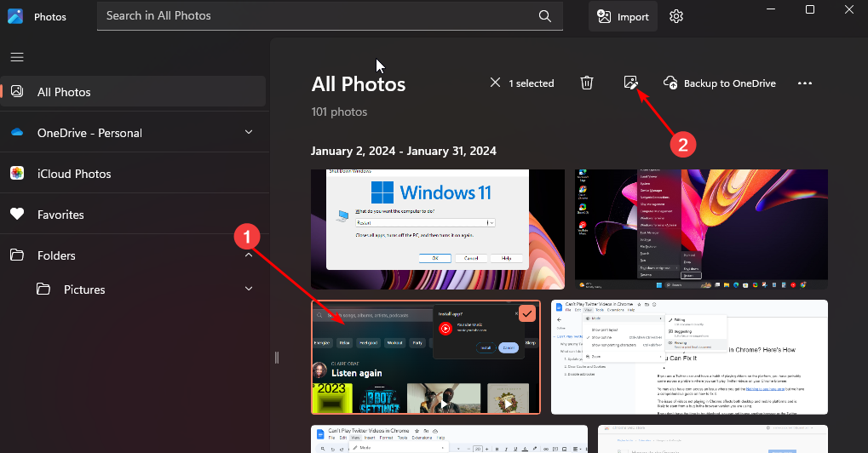868x453 pixels.
Task: Click the OneDrive cloud icon in sidebar
Action: pos(17,132)
